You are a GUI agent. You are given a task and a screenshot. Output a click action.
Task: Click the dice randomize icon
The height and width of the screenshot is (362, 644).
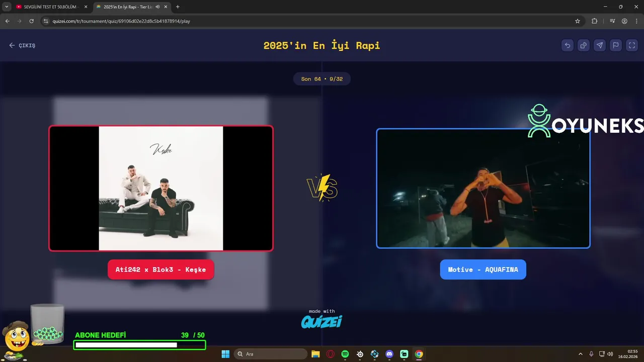[584, 45]
